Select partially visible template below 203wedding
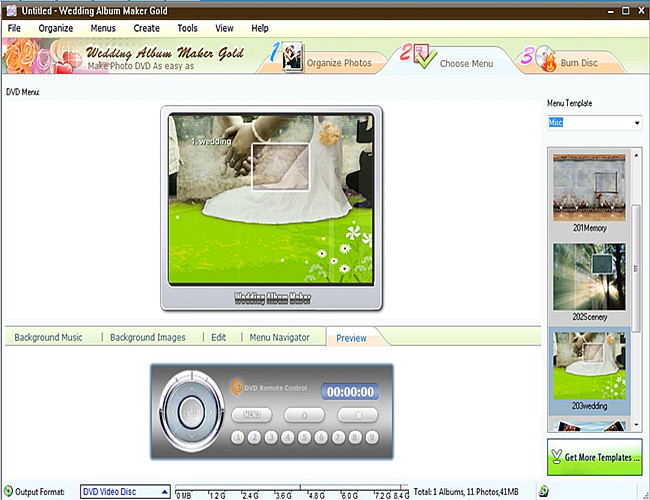Viewport: 650px width, 500px height. point(589,426)
